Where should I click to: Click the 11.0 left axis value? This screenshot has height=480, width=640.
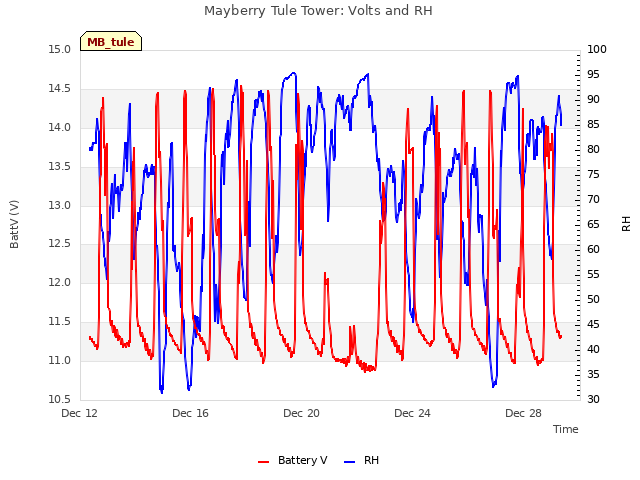[x=59, y=360]
